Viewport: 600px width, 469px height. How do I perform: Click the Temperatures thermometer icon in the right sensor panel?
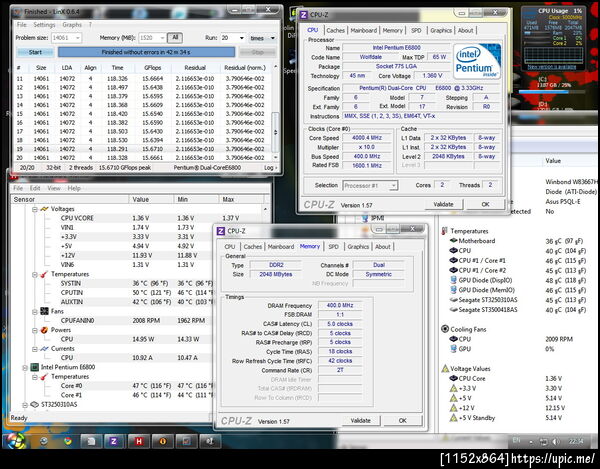tap(444, 231)
